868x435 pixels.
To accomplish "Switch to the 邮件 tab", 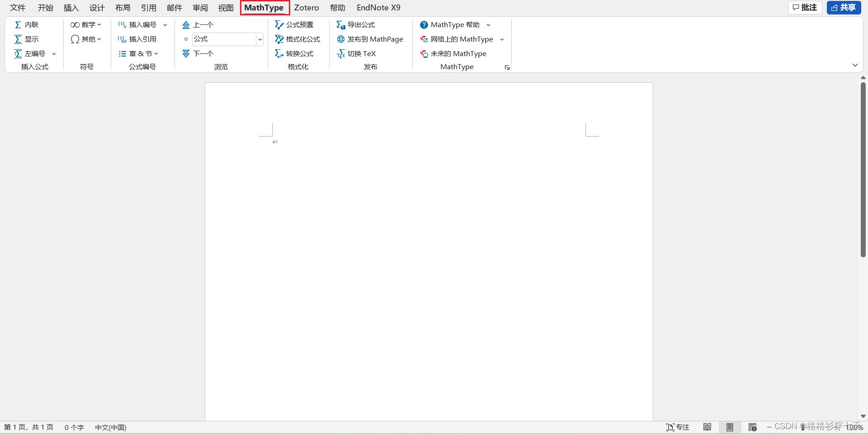I will point(174,8).
